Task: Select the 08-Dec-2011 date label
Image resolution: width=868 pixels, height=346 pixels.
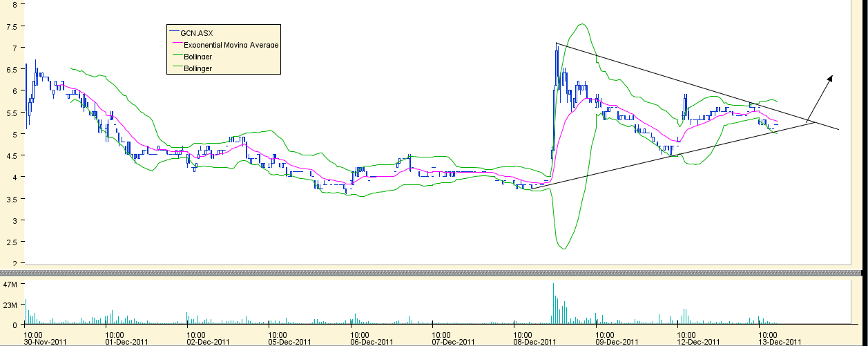Action: click(x=536, y=341)
